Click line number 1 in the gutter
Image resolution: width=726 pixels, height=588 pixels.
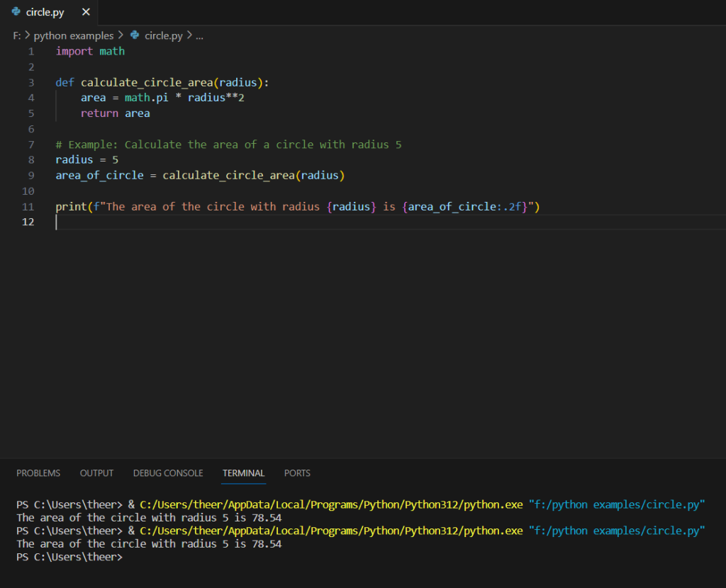pos(30,51)
